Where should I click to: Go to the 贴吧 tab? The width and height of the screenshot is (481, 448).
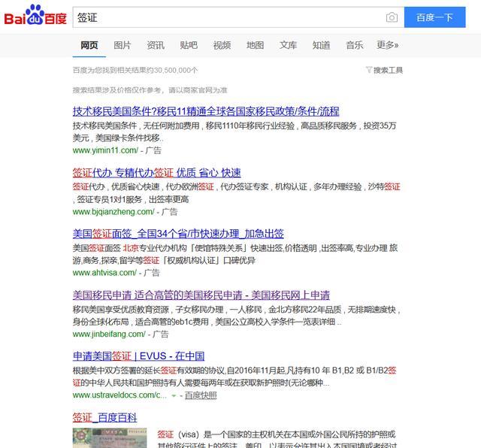tap(189, 45)
